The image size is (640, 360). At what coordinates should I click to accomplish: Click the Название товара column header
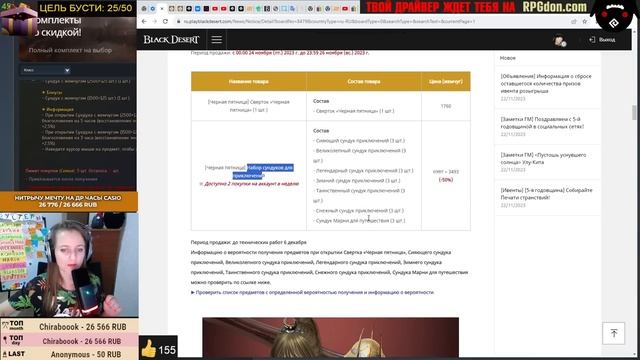click(249, 81)
